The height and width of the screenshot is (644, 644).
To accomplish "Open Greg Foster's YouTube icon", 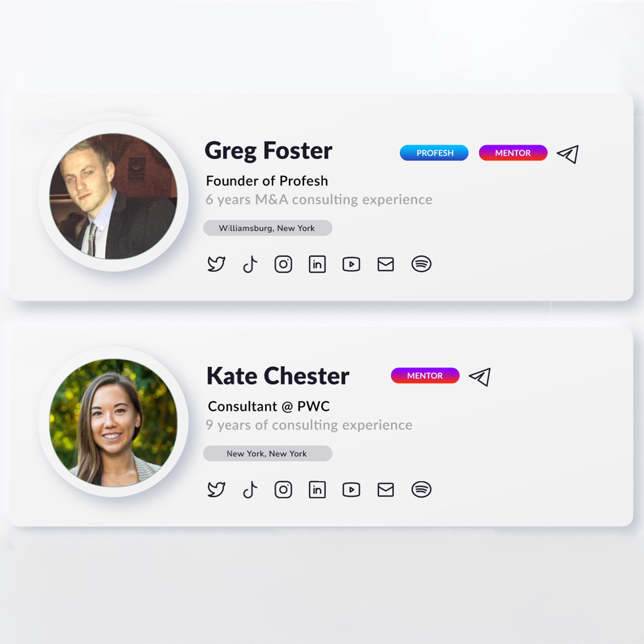I will point(351,264).
